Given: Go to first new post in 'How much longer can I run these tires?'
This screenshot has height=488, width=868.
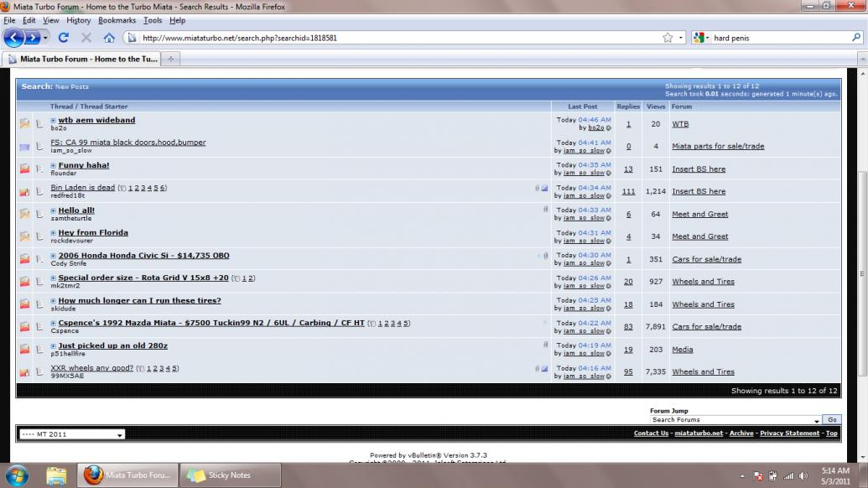Looking at the screenshot, I should (53, 301).
